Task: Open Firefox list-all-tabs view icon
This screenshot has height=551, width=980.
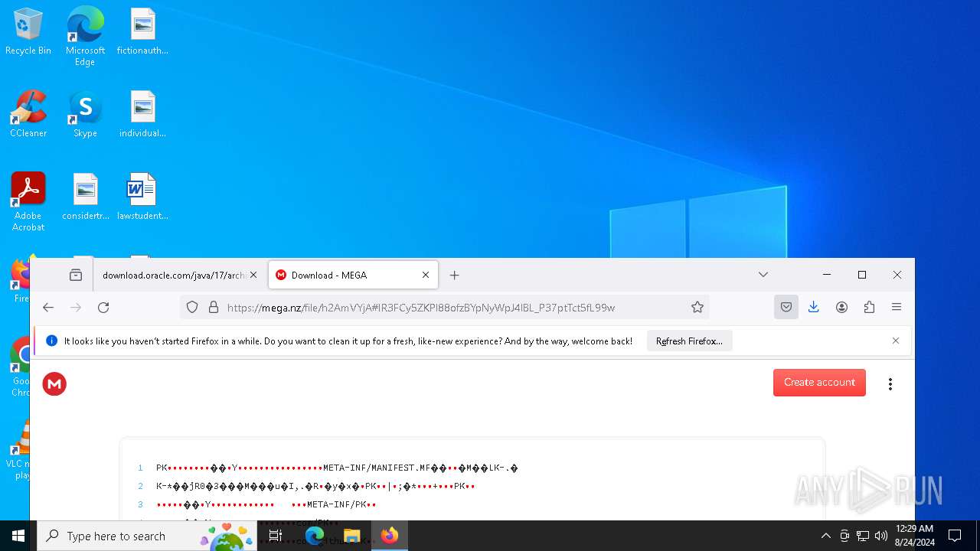Action: pos(76,275)
